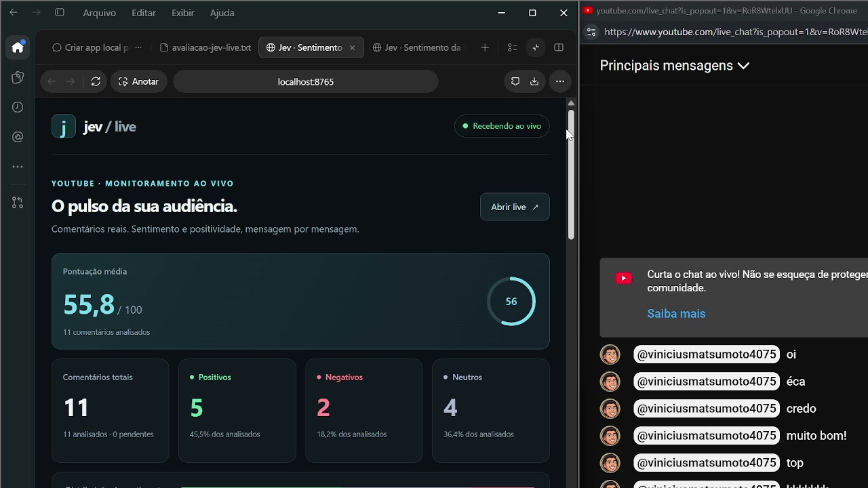Click the app back arrow beside Arquivo menu
This screenshot has width=868, height=488.
14,13
